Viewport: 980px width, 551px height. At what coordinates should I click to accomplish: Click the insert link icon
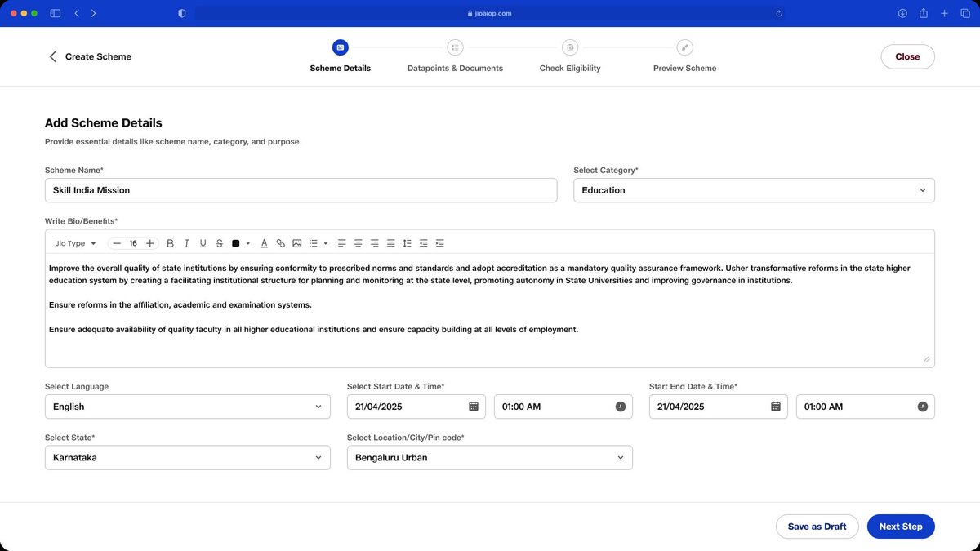280,243
